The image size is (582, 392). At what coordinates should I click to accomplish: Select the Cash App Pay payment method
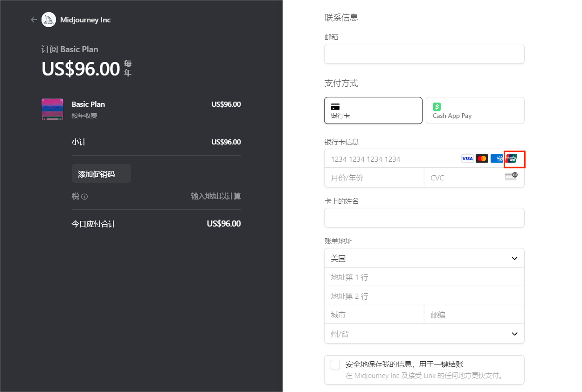[x=475, y=110]
